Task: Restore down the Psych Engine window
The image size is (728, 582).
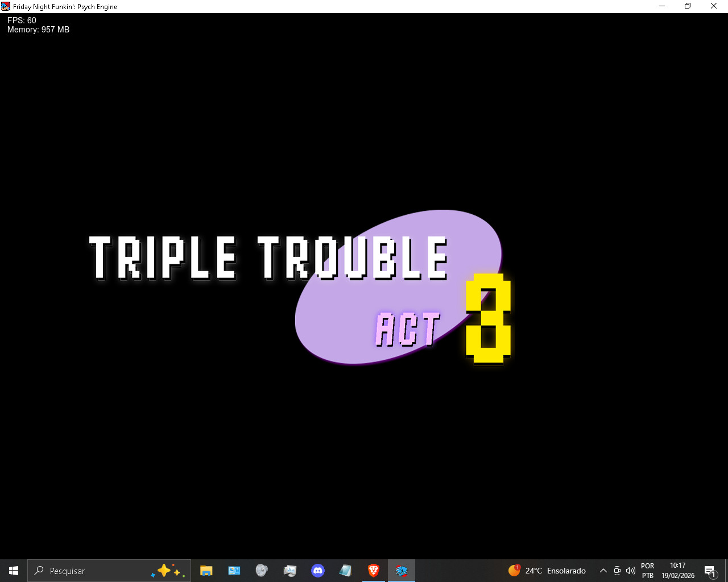Action: tap(688, 6)
